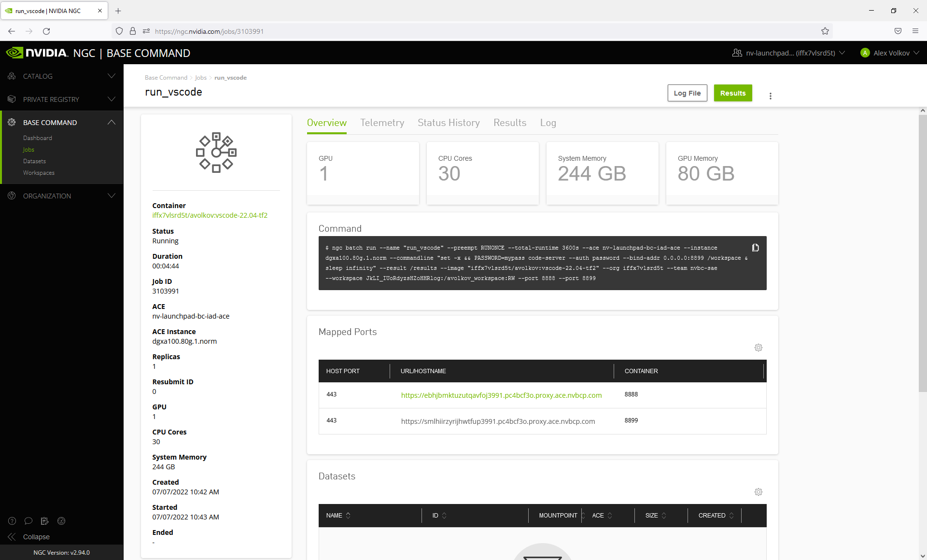Reload the page in the browser
The width and height of the screenshot is (927, 560).
point(46,31)
